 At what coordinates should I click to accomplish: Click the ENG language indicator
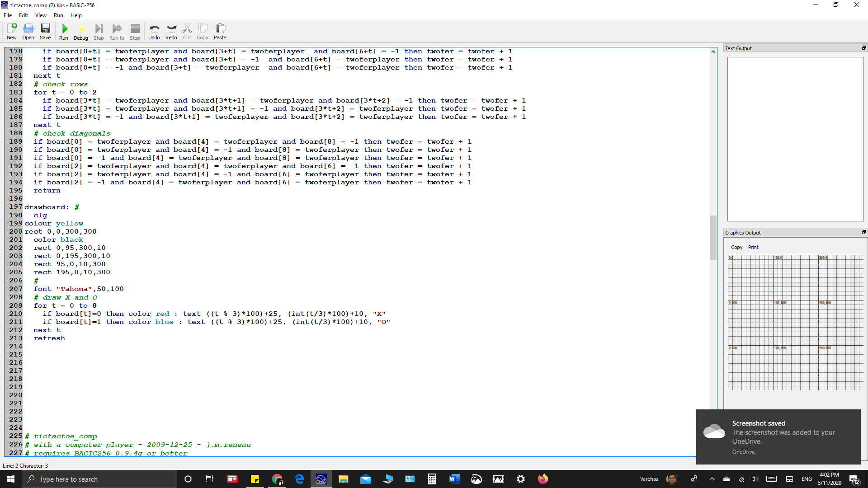click(x=807, y=479)
